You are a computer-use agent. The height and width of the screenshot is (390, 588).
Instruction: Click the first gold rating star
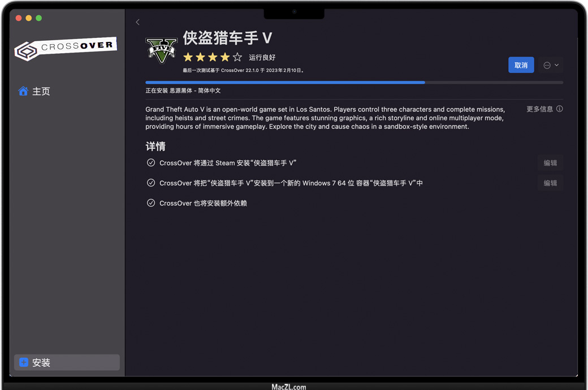tap(188, 57)
